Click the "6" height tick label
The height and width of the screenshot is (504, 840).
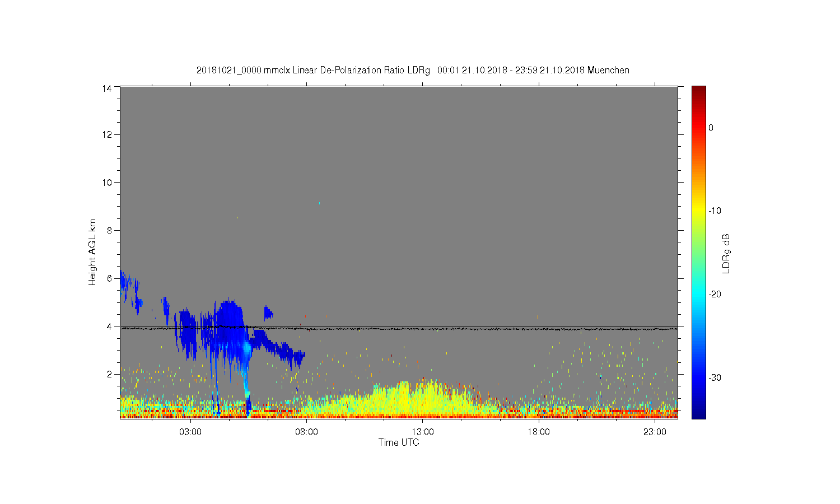point(109,278)
